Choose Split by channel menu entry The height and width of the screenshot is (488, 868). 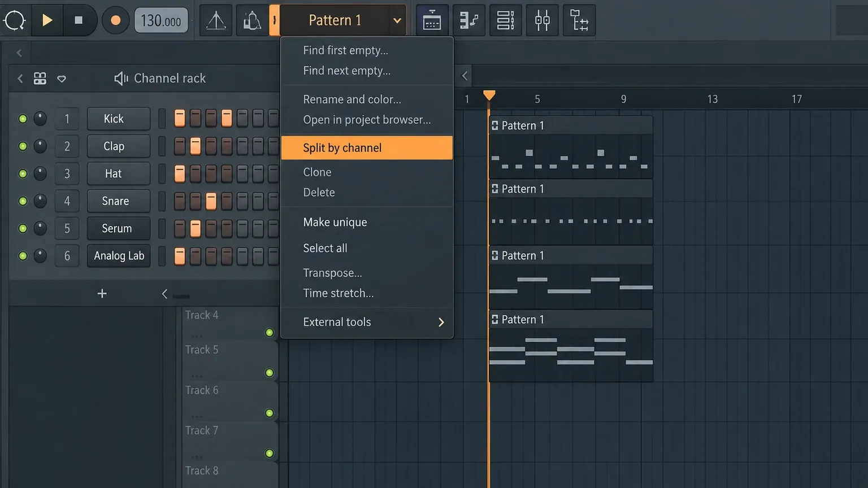(367, 147)
